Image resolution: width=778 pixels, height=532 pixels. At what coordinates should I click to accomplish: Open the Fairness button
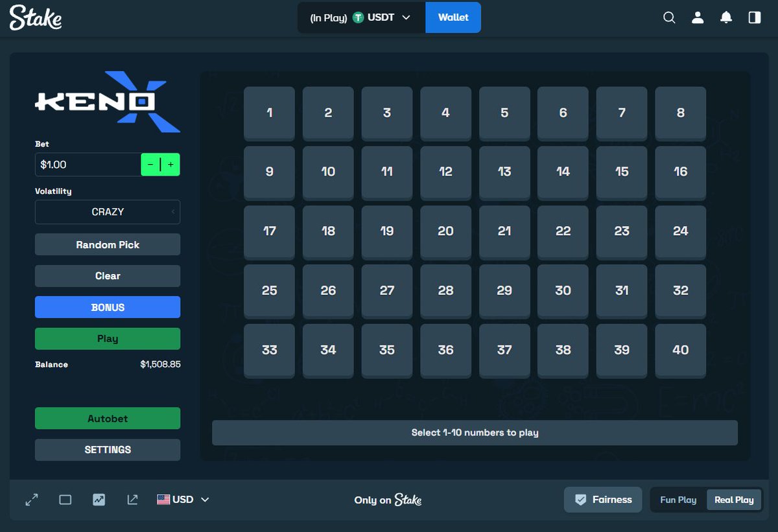pos(603,500)
